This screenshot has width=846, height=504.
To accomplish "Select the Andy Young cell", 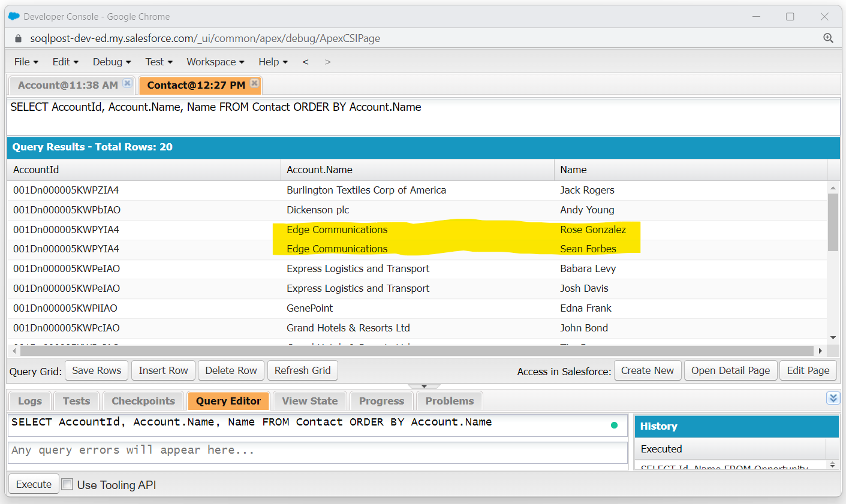I will (x=691, y=210).
